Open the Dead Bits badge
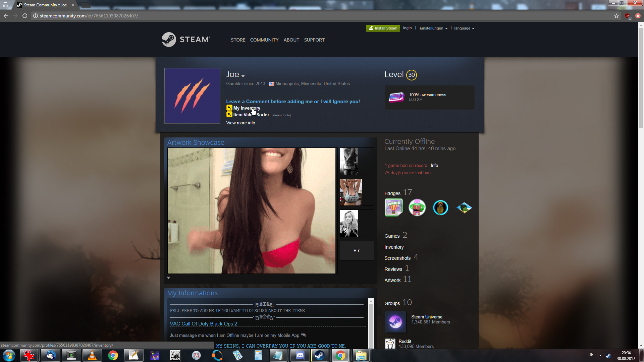The width and height of the screenshot is (644, 362). pyautogui.click(x=417, y=208)
